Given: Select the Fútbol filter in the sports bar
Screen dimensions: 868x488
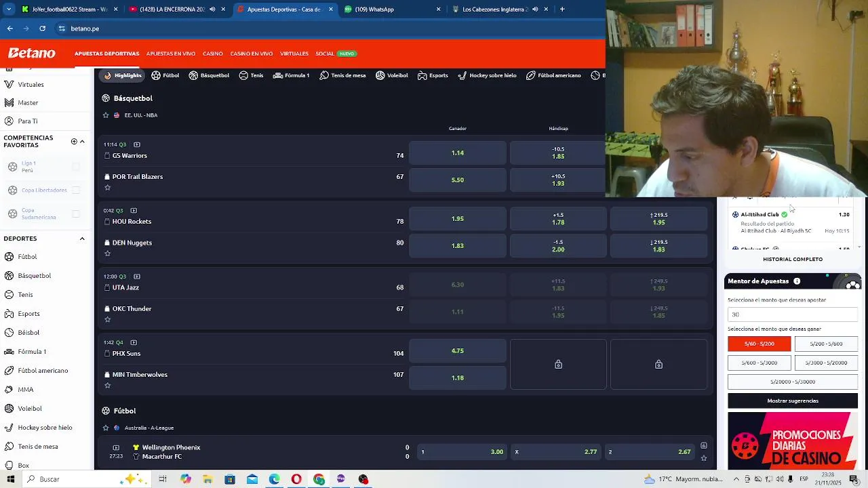Looking at the screenshot, I should (x=165, y=75).
